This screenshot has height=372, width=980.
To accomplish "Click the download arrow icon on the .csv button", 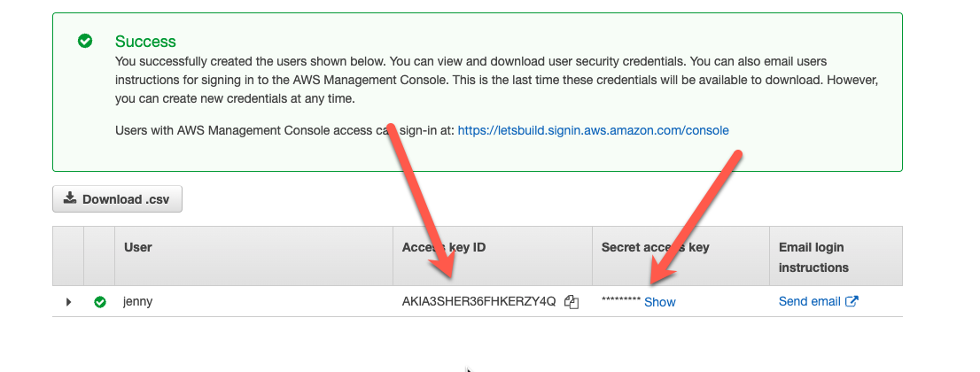I will pos(71,198).
